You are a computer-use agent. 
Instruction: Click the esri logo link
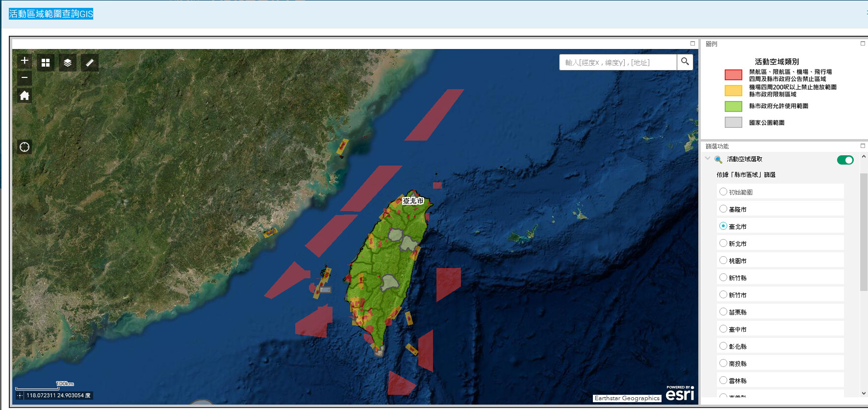680,394
